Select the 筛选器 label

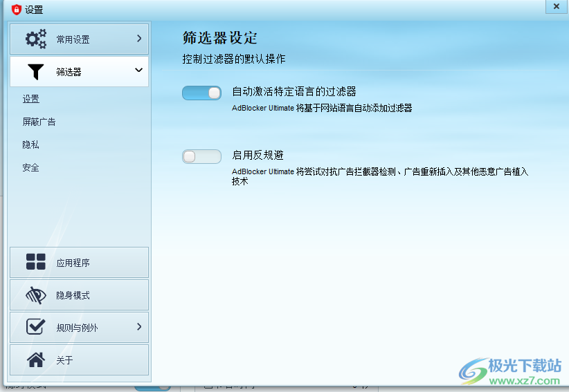(x=69, y=72)
